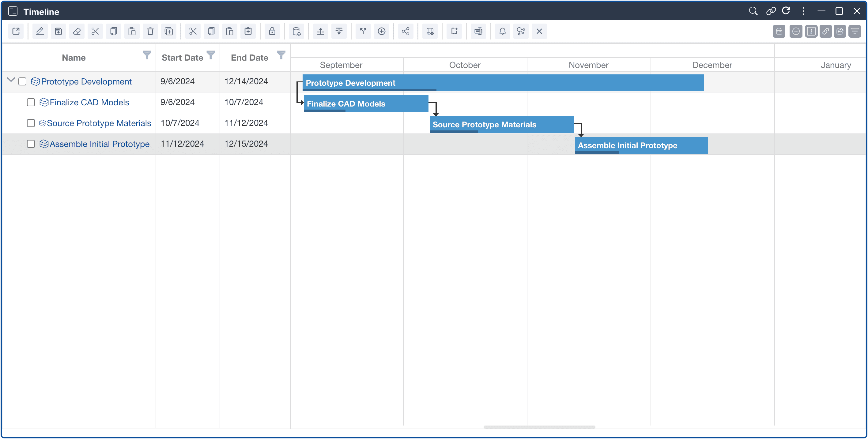Click the clipboard-with-plus paste icon
This screenshot has height=439, width=868.
point(248,31)
